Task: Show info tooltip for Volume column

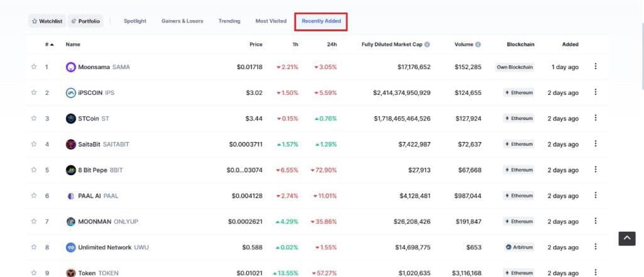Action: click(478, 45)
